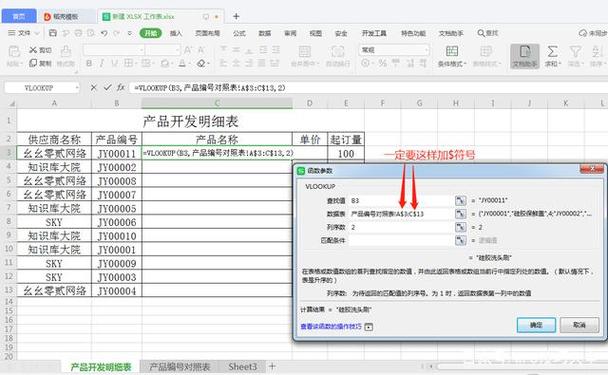Click column C header
The height and width of the screenshot is (375, 608).
(217, 103)
